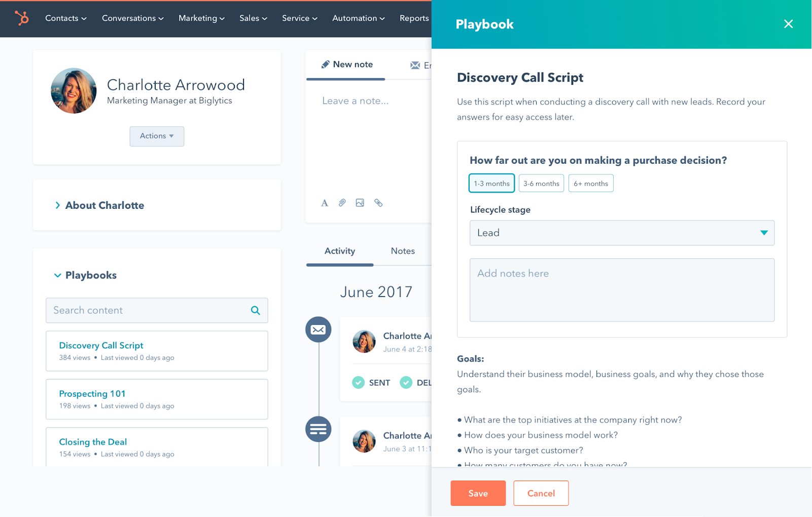Viewport: 812px width, 517px height.
Task: Click Charlotte Arrowood's profile photo
Action: pyautogui.click(x=74, y=91)
